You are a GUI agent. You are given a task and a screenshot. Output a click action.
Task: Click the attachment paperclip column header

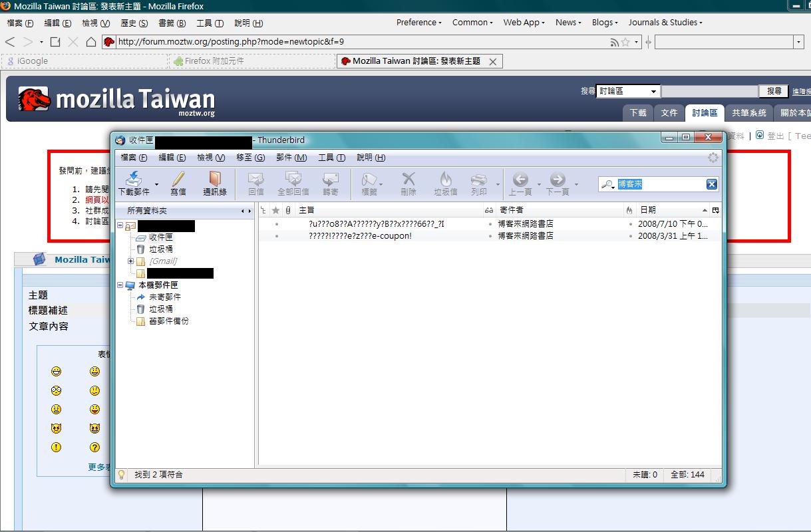[x=288, y=210]
